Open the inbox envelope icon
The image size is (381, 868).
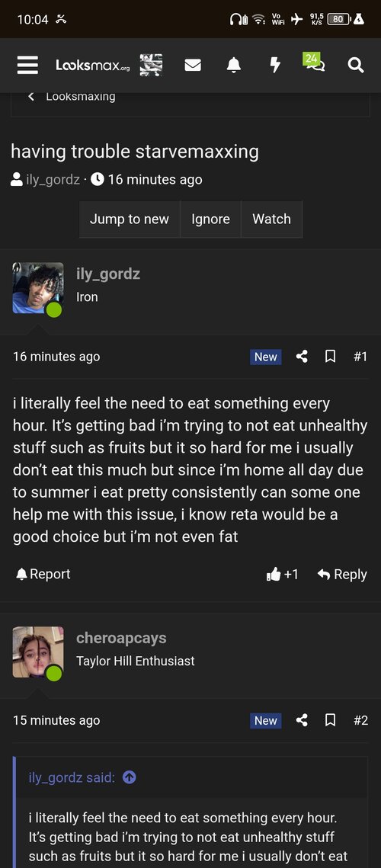click(193, 66)
